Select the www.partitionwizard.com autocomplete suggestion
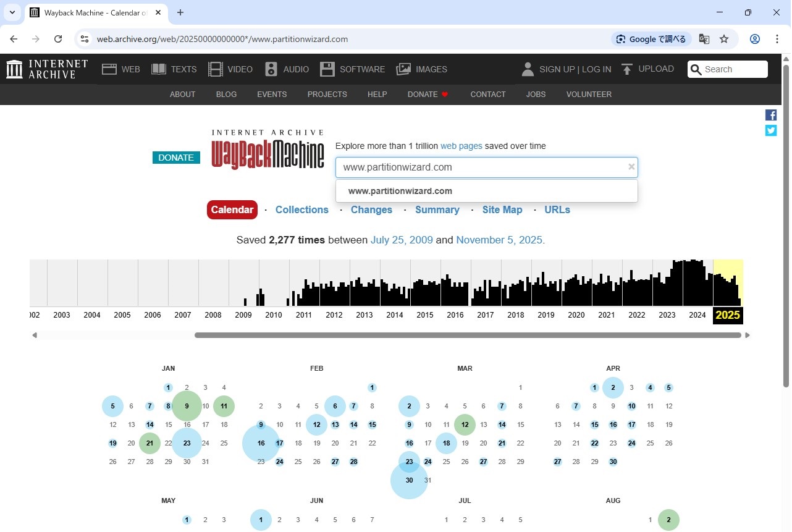Image resolution: width=792 pixels, height=532 pixels. coord(400,191)
